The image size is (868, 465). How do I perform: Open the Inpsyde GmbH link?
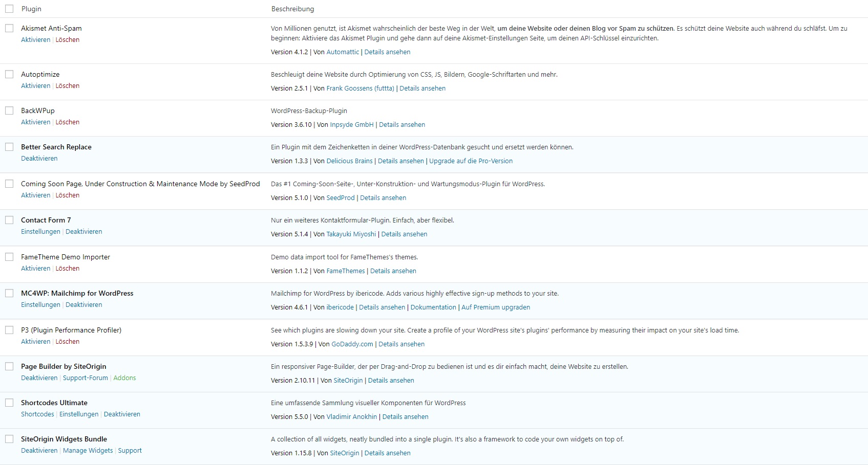coord(352,125)
